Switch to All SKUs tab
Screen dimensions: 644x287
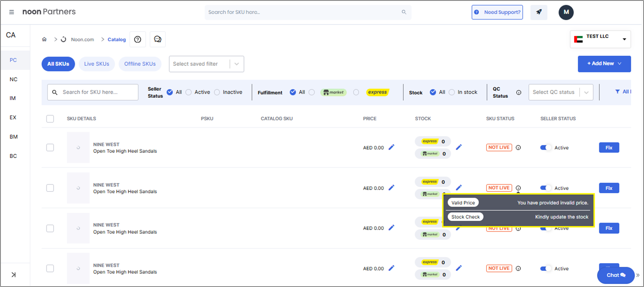(x=58, y=64)
